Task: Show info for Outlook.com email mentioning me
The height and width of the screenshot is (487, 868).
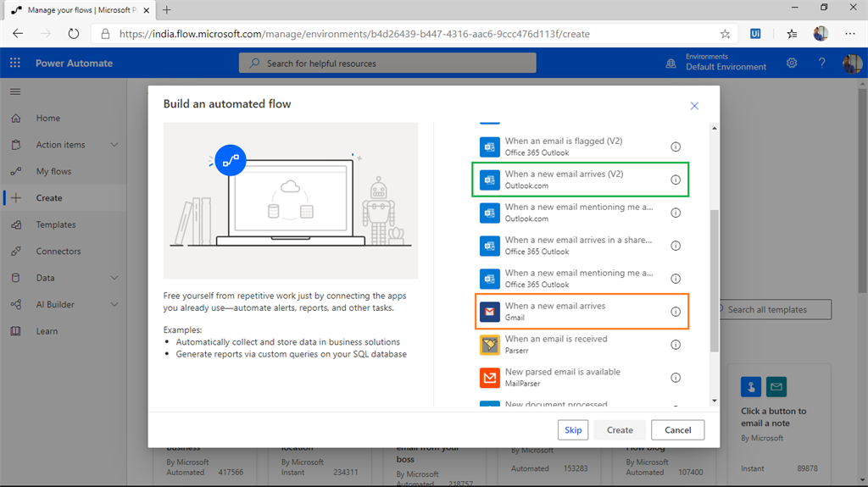Action: click(676, 213)
